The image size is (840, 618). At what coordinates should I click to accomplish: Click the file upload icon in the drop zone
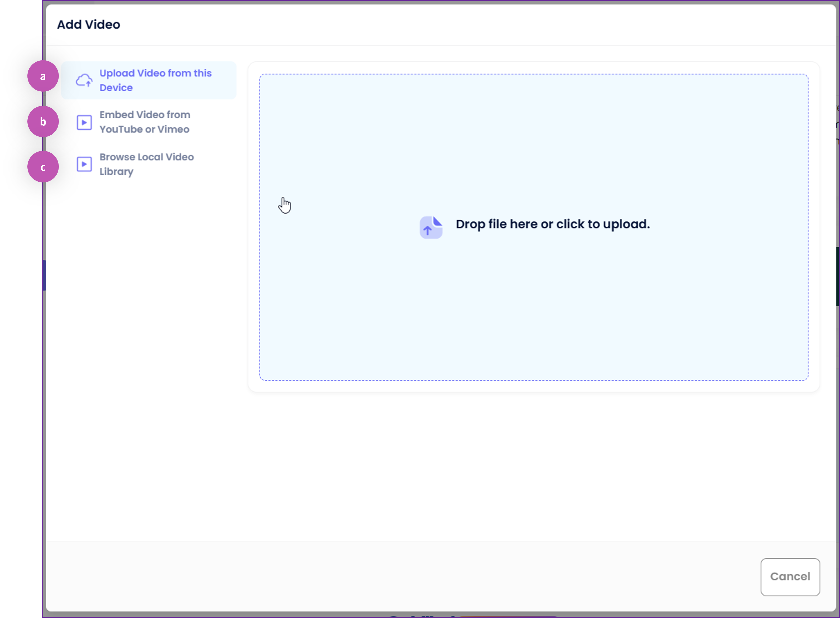click(x=431, y=227)
